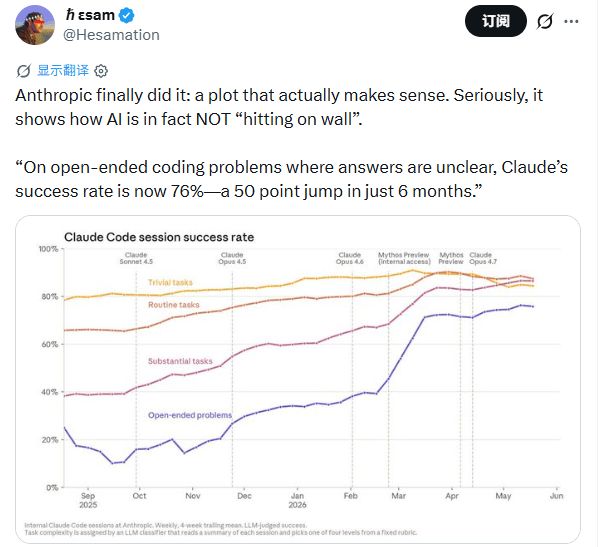Image resolution: width=603 pixels, height=547 pixels.
Task: Open the Claude Code chart image
Action: (x=298, y=379)
